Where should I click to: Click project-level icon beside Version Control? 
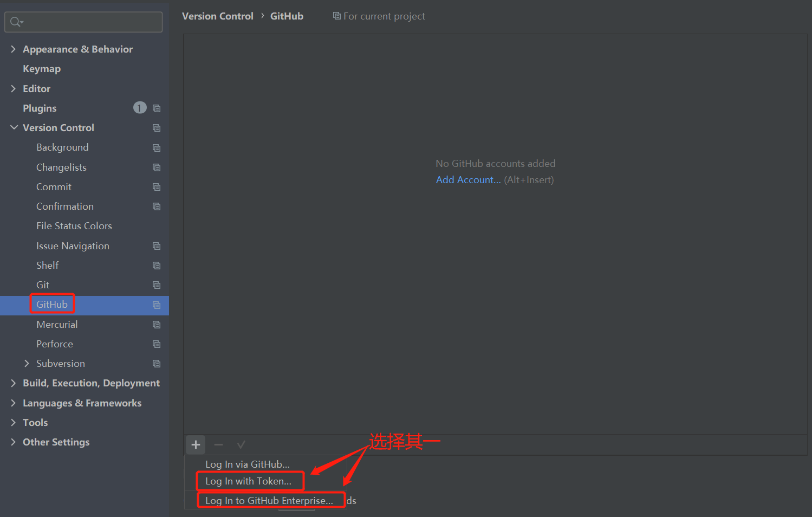[x=157, y=128]
